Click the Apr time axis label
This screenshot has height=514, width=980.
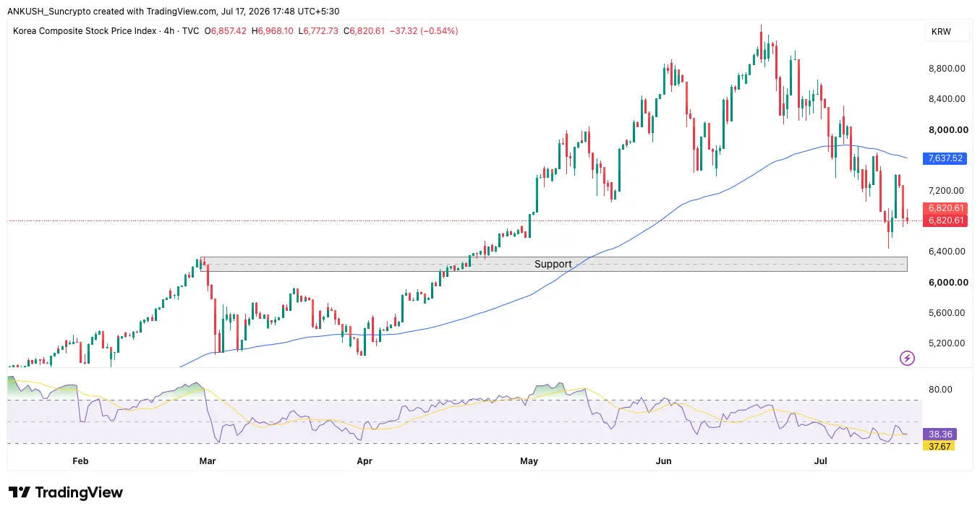coord(365,461)
